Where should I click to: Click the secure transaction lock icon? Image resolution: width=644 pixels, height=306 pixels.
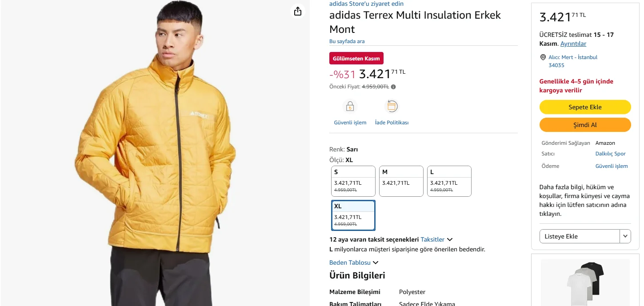(x=350, y=107)
